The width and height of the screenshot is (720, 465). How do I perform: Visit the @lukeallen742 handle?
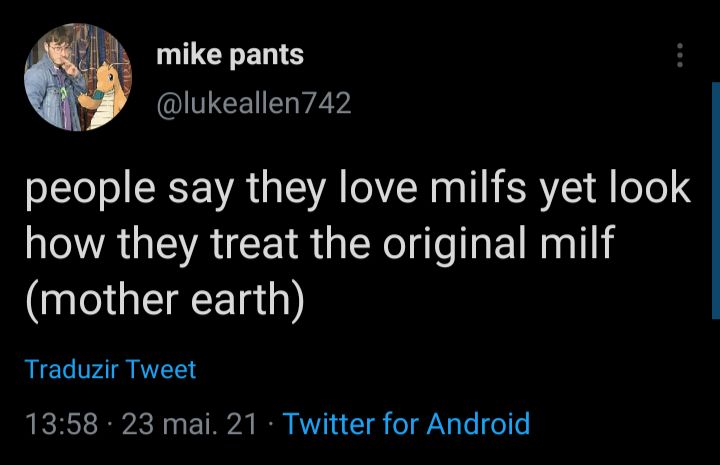[254, 103]
